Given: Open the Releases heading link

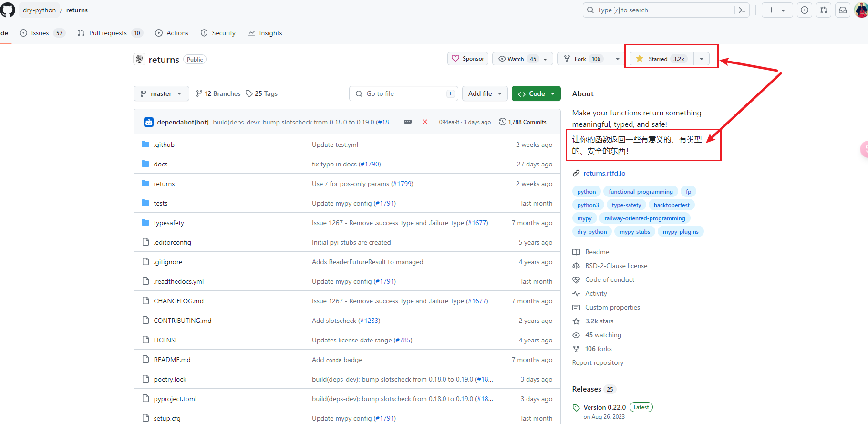Looking at the screenshot, I should 587,389.
